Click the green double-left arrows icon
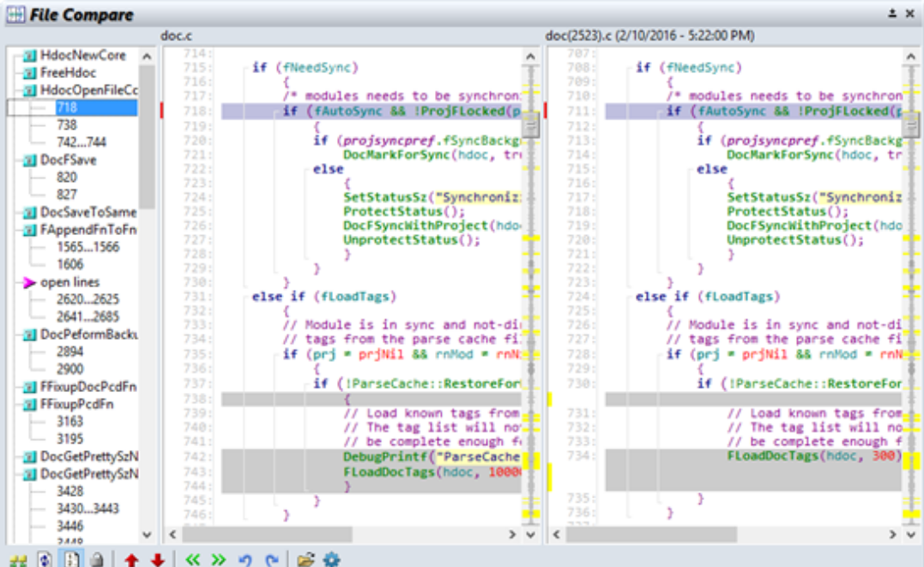The height and width of the screenshot is (567, 924). (193, 559)
